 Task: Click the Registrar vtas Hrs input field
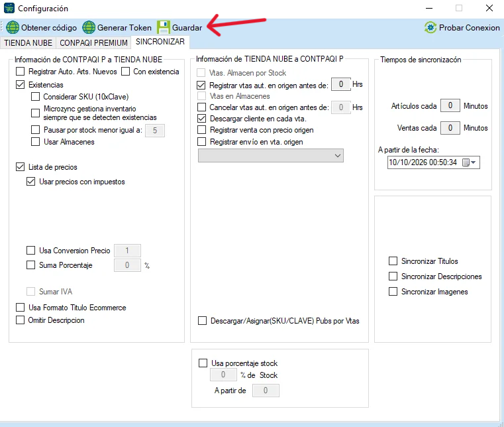340,84
